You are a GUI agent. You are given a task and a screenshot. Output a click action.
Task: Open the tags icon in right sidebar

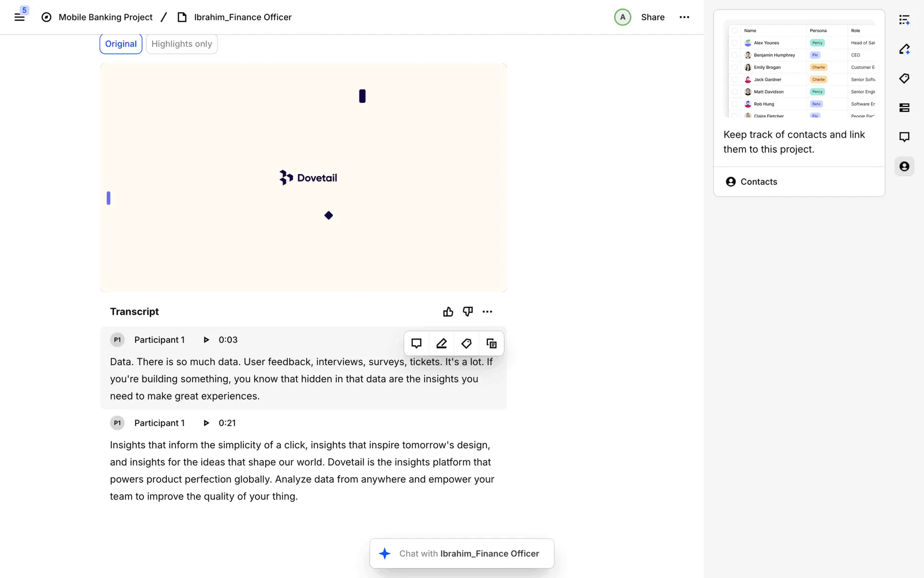[904, 79]
